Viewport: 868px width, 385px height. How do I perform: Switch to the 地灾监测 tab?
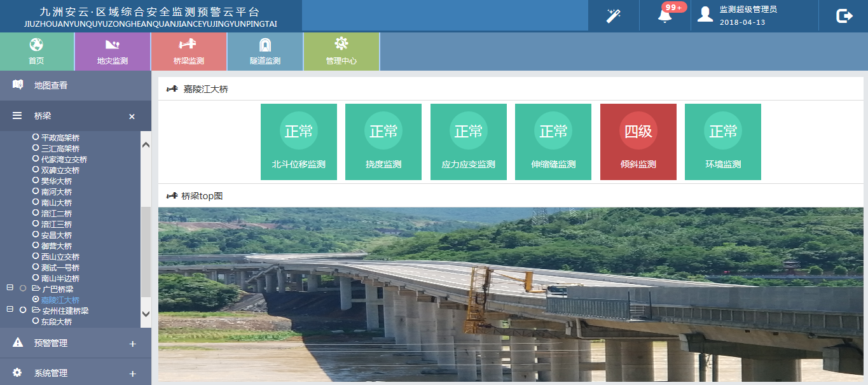point(113,52)
